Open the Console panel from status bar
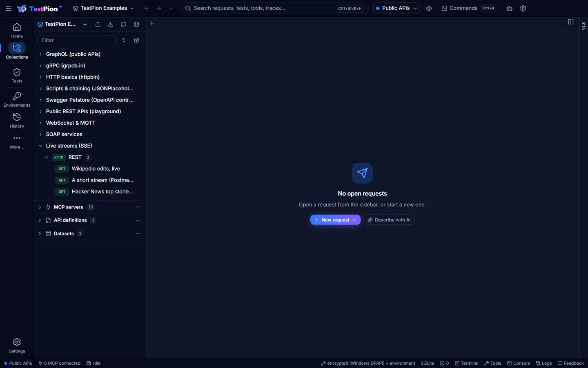Screen dimensions: 588x368 (x=518, y=363)
